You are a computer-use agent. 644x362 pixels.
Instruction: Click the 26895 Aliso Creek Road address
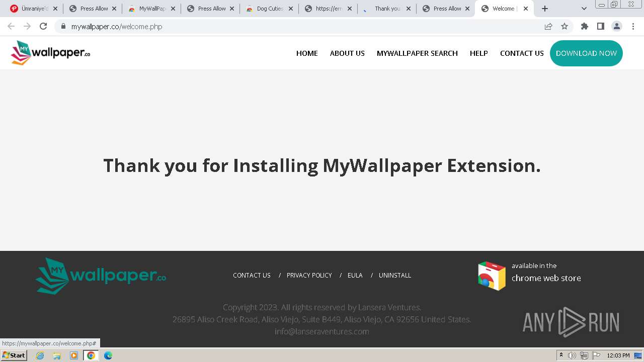(x=322, y=319)
